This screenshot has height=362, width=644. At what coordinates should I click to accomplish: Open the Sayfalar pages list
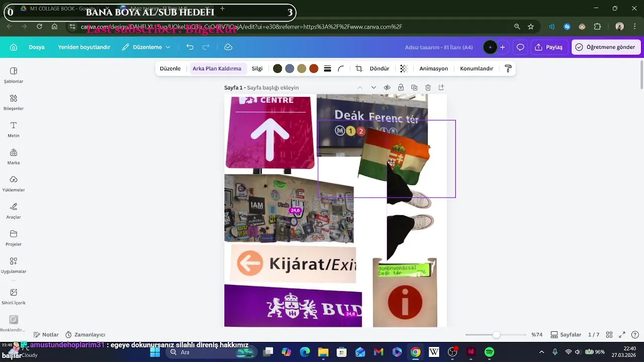click(566, 334)
